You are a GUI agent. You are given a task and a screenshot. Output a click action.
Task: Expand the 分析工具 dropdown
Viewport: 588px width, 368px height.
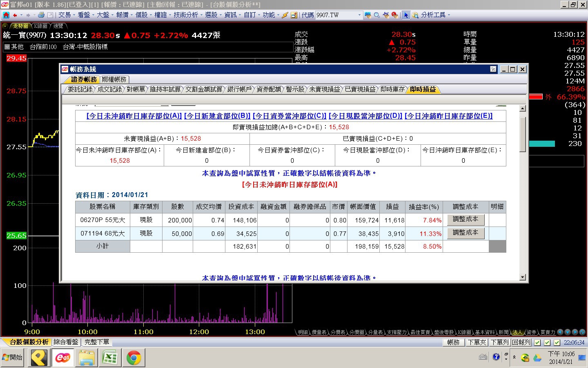pos(435,15)
